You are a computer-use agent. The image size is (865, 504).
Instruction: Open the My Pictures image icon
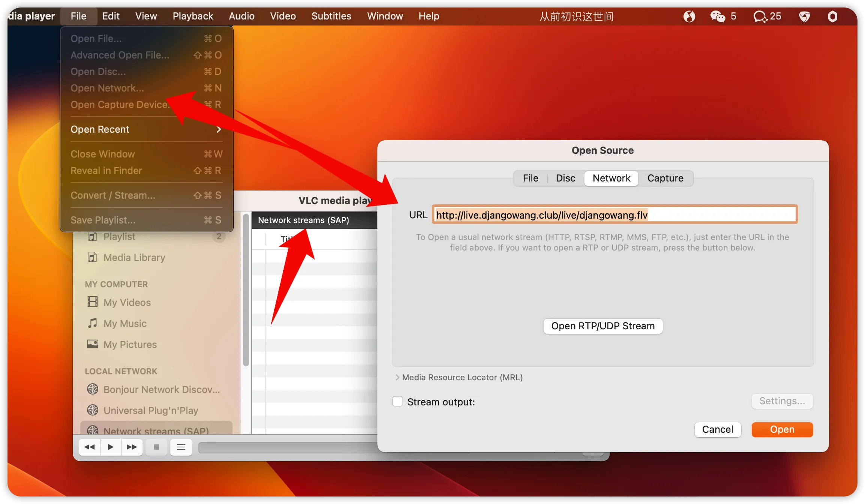[92, 344]
